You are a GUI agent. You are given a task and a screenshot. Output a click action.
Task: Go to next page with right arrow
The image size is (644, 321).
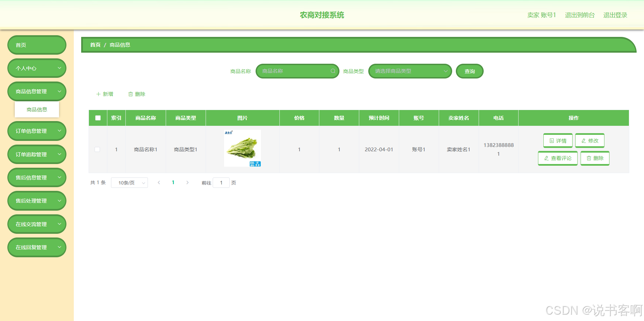(187, 182)
